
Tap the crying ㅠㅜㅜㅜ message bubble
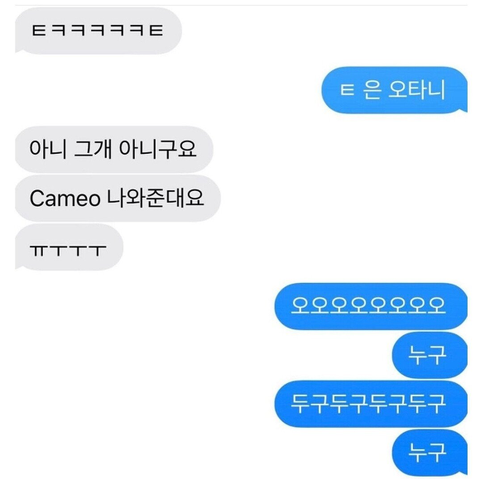69,247
